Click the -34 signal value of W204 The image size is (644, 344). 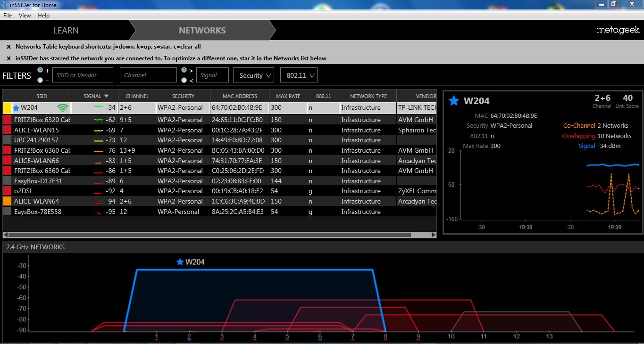pos(110,108)
